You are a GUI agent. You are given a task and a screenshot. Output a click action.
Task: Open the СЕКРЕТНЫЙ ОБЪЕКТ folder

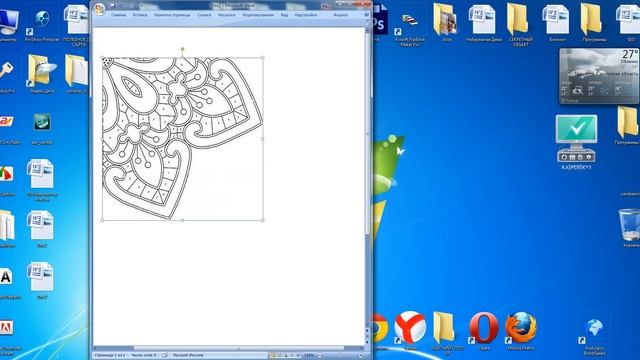(x=520, y=24)
